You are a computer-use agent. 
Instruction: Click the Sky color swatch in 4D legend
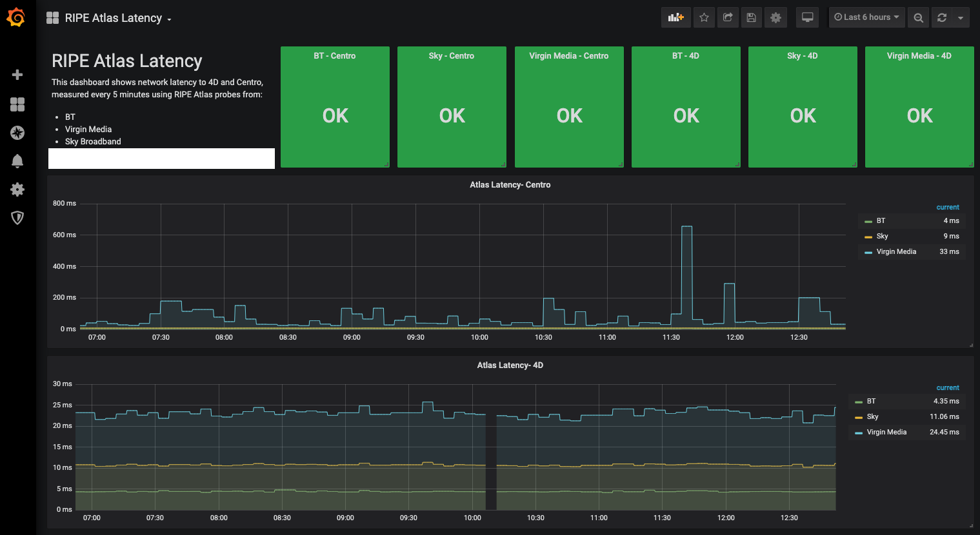click(858, 418)
